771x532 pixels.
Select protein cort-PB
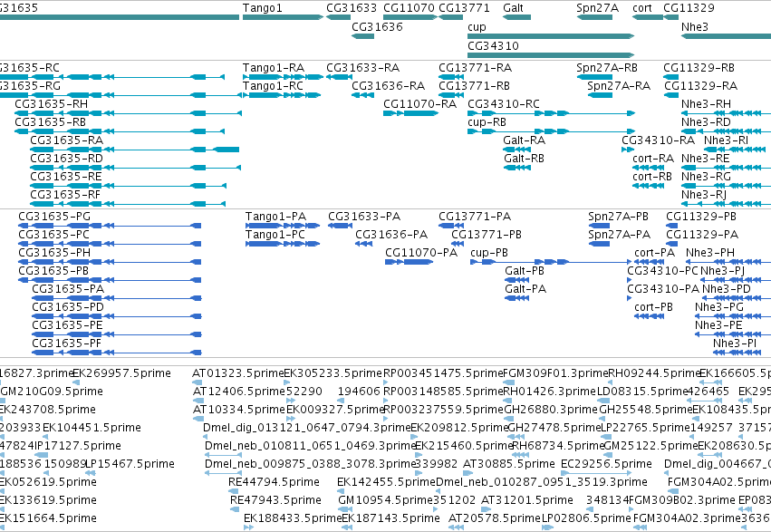coord(653,308)
